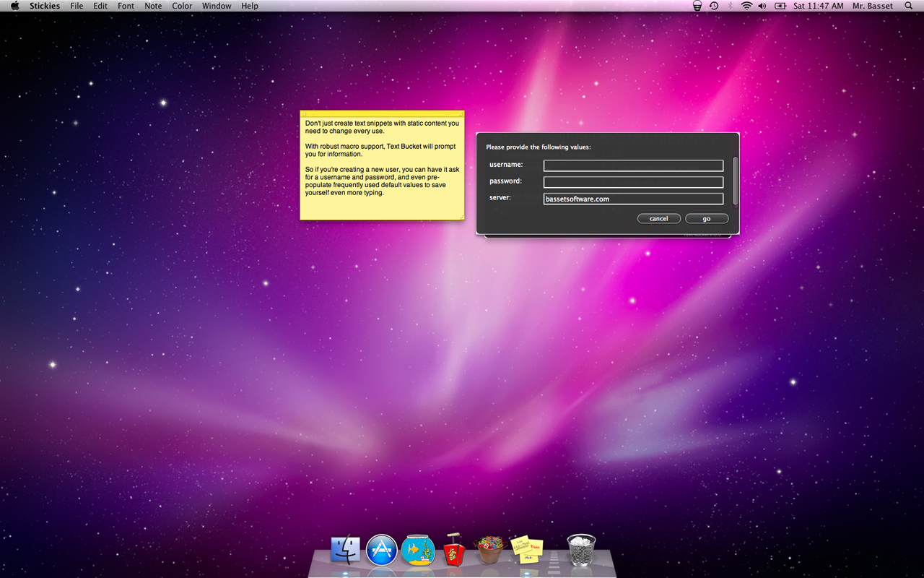Click the Wi-Fi status icon
This screenshot has width=924, height=578.
[x=746, y=6]
